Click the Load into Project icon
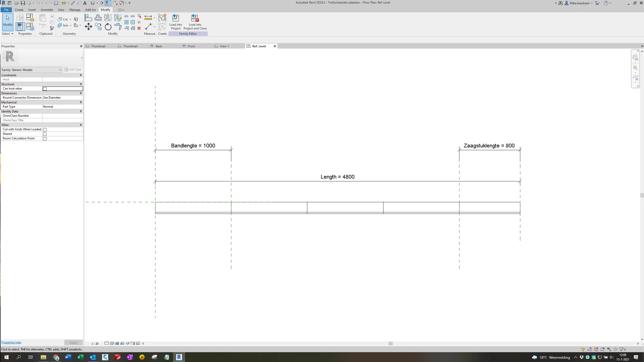The image size is (644, 362). (x=176, y=22)
